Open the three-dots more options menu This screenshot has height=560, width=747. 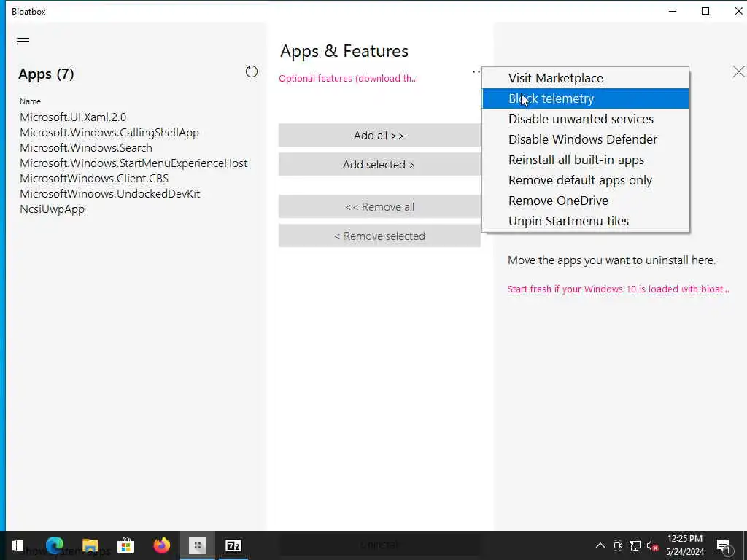[x=476, y=72]
